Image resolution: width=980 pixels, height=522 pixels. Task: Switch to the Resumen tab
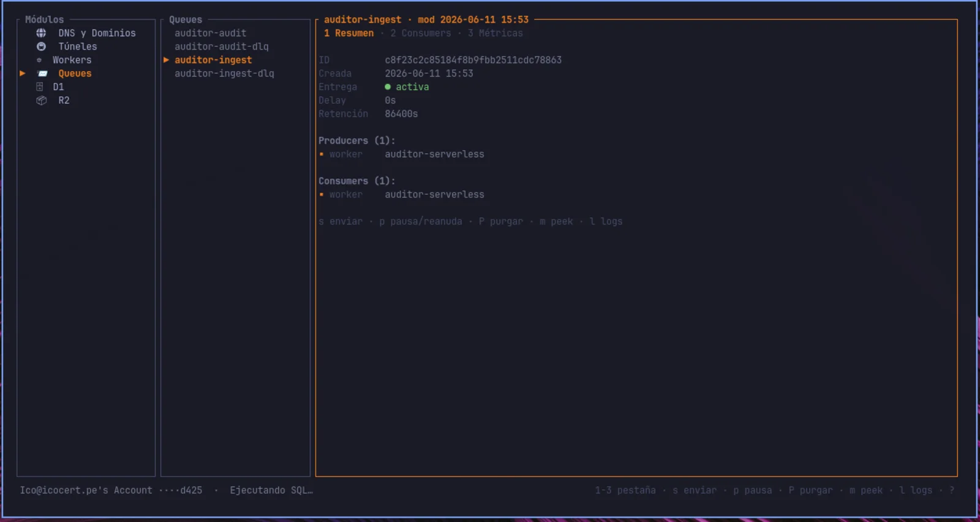(349, 33)
